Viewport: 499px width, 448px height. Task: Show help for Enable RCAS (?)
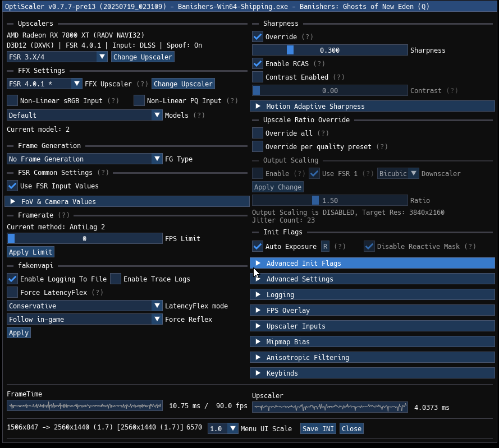click(319, 63)
